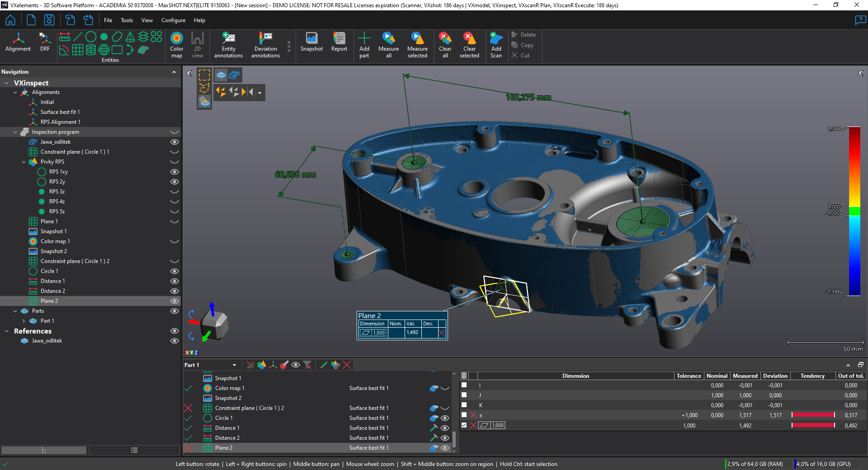Screen dimensions: 868x470
Task: Collapse the Prvky RPS group
Action: pos(24,162)
